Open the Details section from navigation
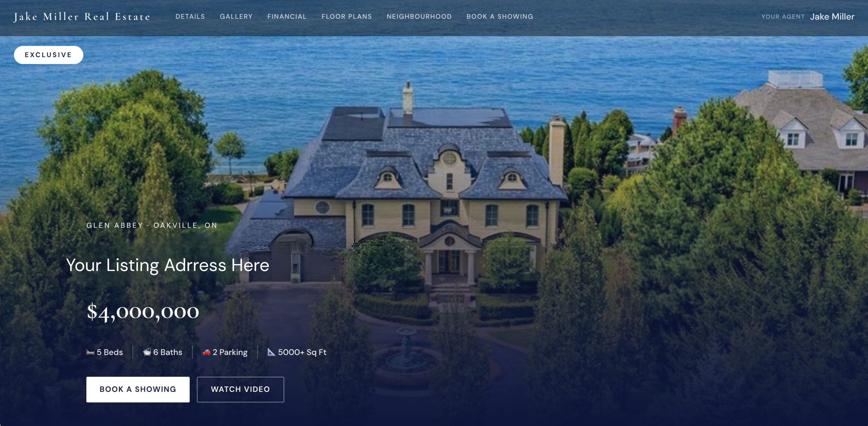The width and height of the screenshot is (868, 426). [190, 17]
